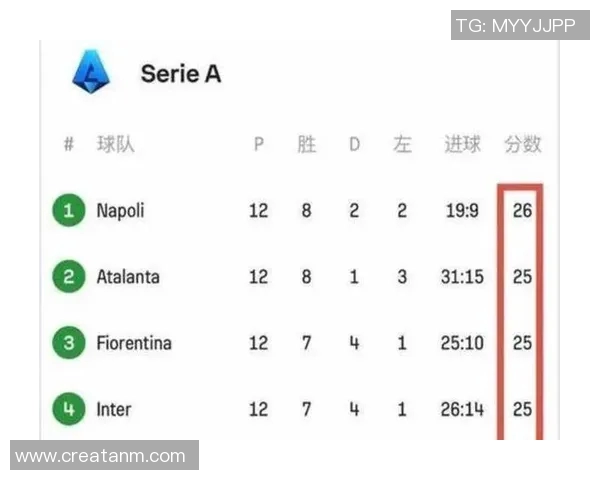Click the TG: MYYJJPP watermark label

coord(515,26)
